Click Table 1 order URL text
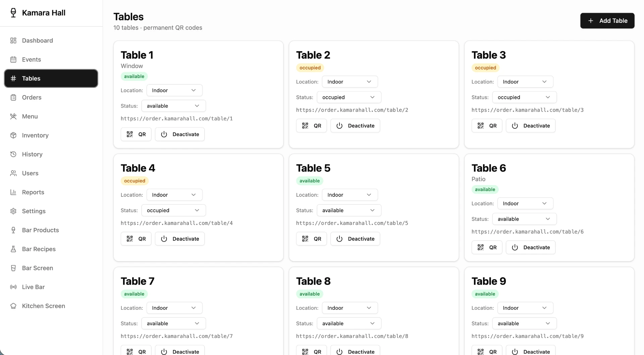Image resolution: width=644 pixels, height=355 pixels. click(x=177, y=119)
